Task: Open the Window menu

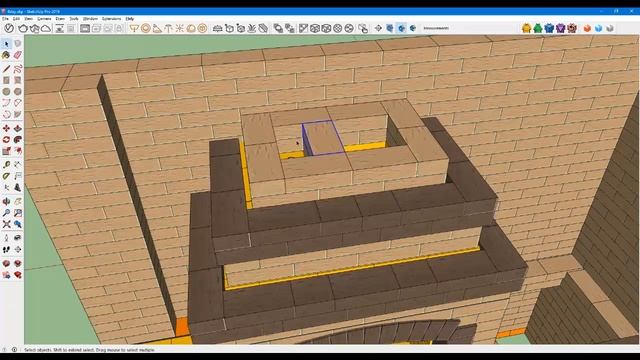Action: [90, 19]
